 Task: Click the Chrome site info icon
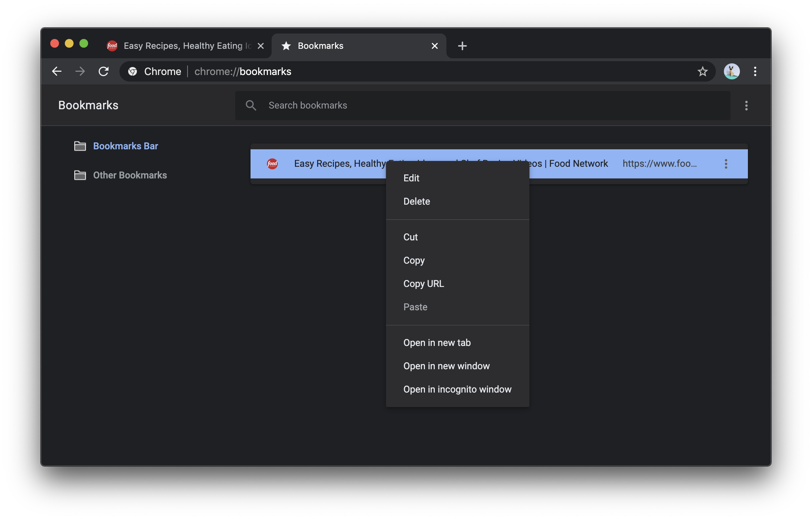point(133,71)
